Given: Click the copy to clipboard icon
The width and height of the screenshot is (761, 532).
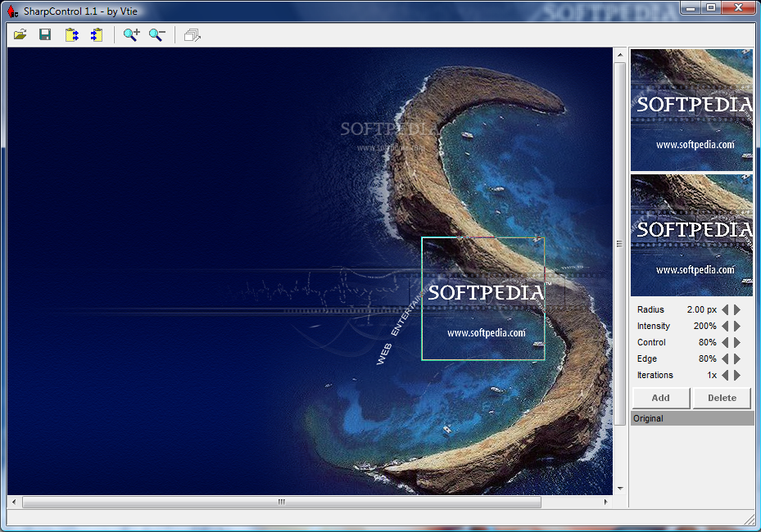Looking at the screenshot, I should tap(72, 35).
